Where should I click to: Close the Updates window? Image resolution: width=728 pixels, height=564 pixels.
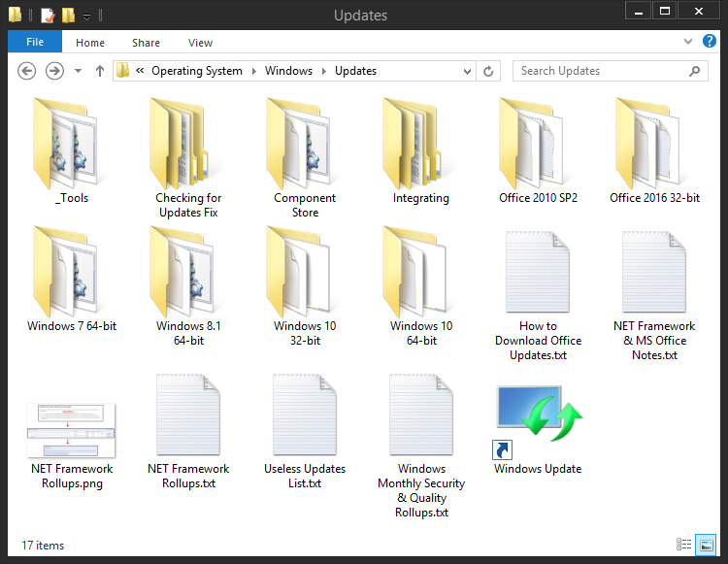[x=699, y=11]
